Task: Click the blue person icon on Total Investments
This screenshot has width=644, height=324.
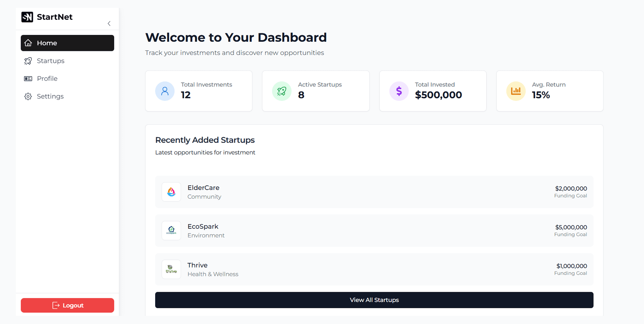Action: point(165,91)
